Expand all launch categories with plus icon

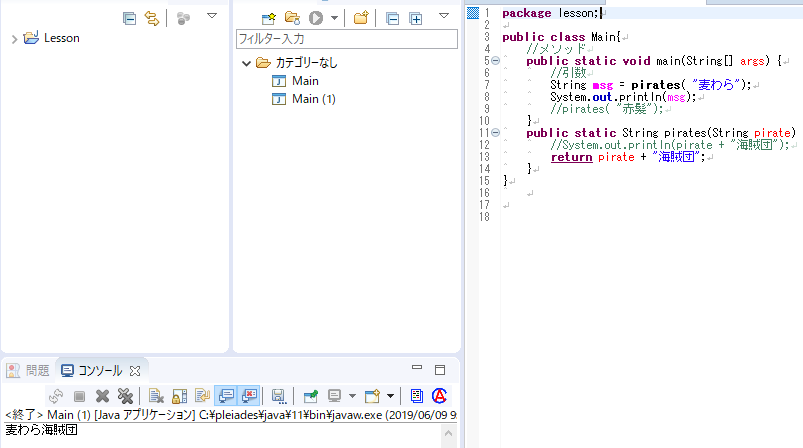pyautogui.click(x=416, y=19)
